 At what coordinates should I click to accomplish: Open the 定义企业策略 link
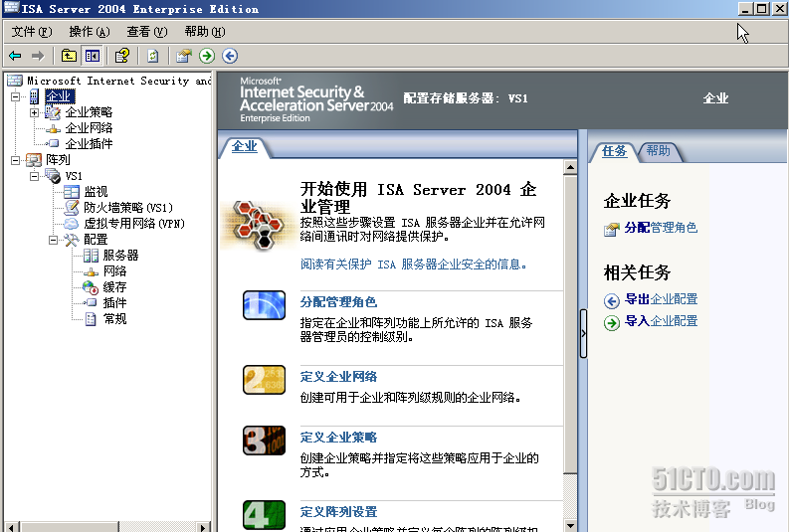(x=338, y=438)
